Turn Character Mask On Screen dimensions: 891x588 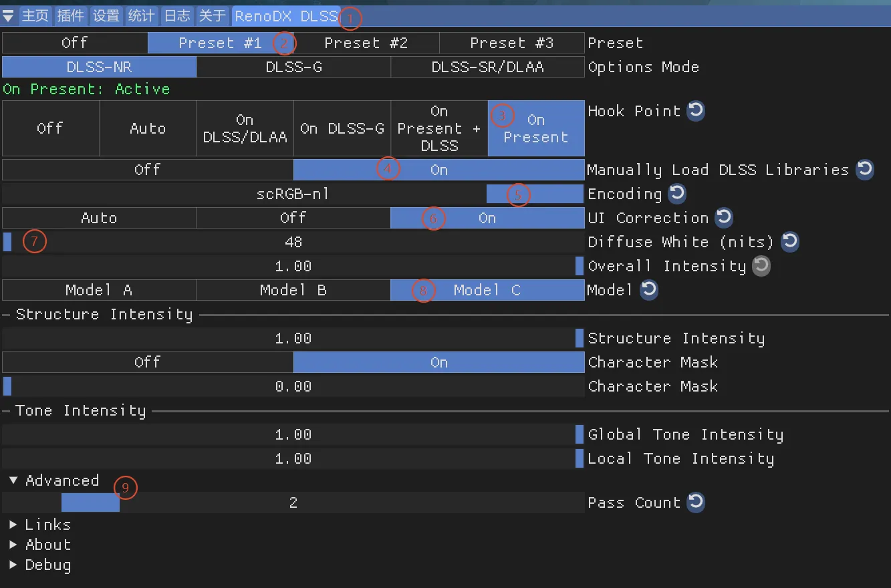[439, 362]
